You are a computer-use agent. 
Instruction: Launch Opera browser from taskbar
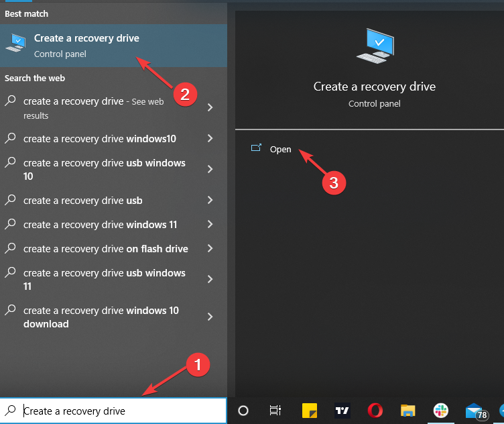click(x=375, y=411)
